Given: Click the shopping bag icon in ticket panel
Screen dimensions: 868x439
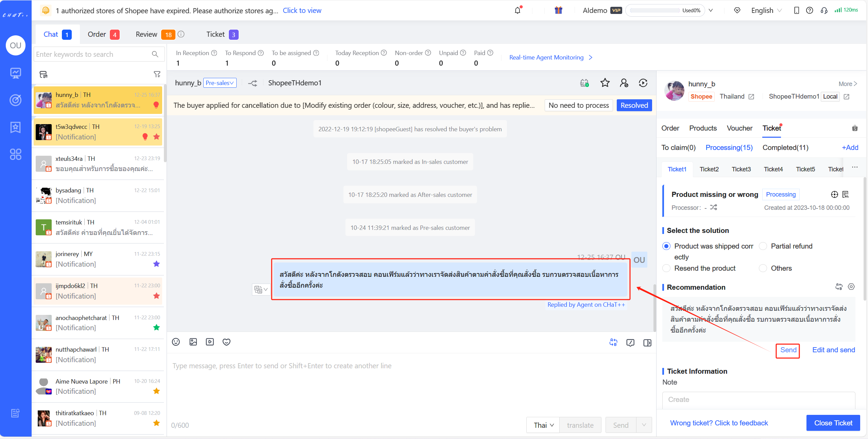Looking at the screenshot, I should pos(855,128).
